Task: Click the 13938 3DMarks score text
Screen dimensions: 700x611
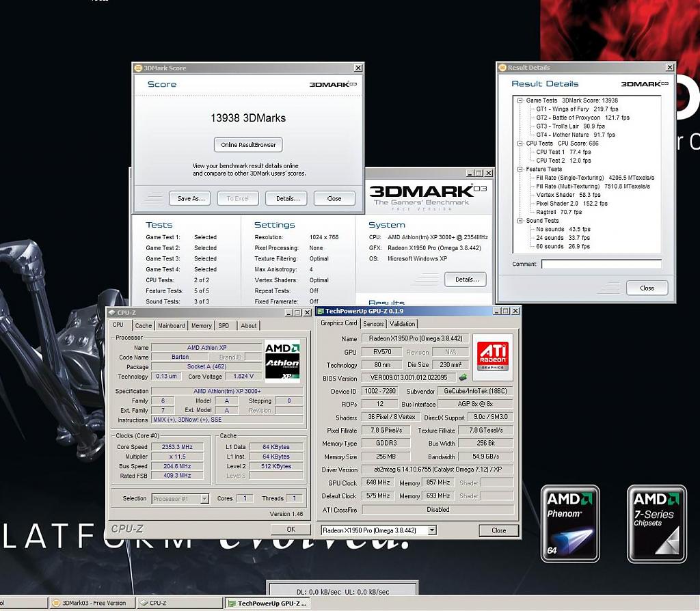Action: click(248, 118)
